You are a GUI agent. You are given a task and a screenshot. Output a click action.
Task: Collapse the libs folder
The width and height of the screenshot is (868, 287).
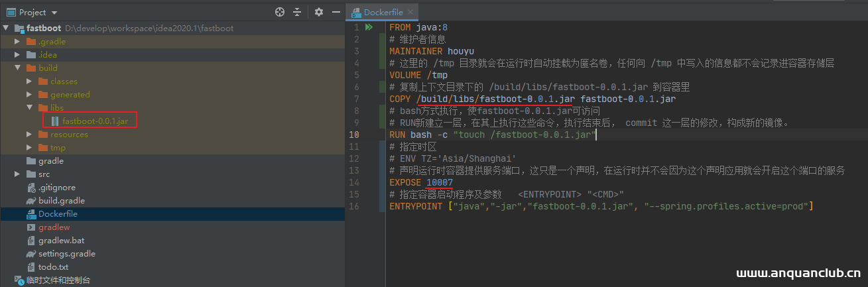coord(29,108)
